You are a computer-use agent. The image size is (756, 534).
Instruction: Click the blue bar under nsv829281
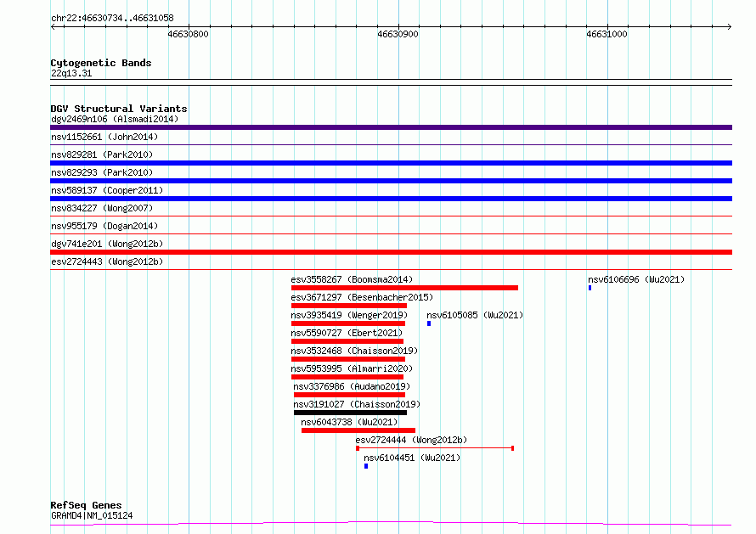pyautogui.click(x=391, y=163)
